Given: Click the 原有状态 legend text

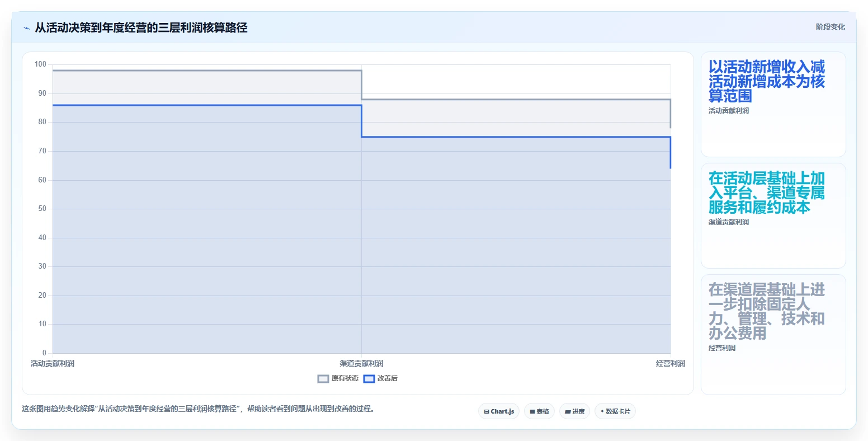Looking at the screenshot, I should click(x=345, y=378).
